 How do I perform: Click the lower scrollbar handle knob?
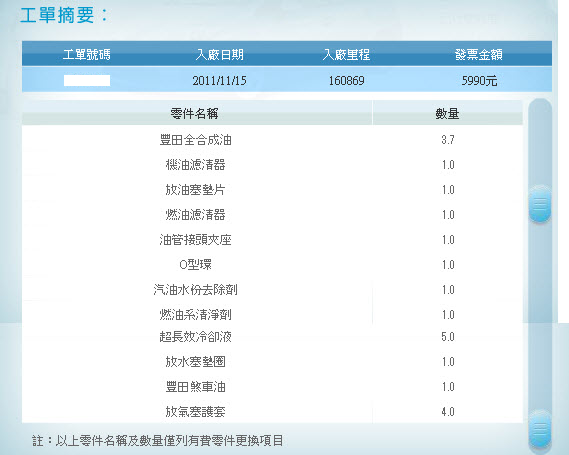coord(540,429)
